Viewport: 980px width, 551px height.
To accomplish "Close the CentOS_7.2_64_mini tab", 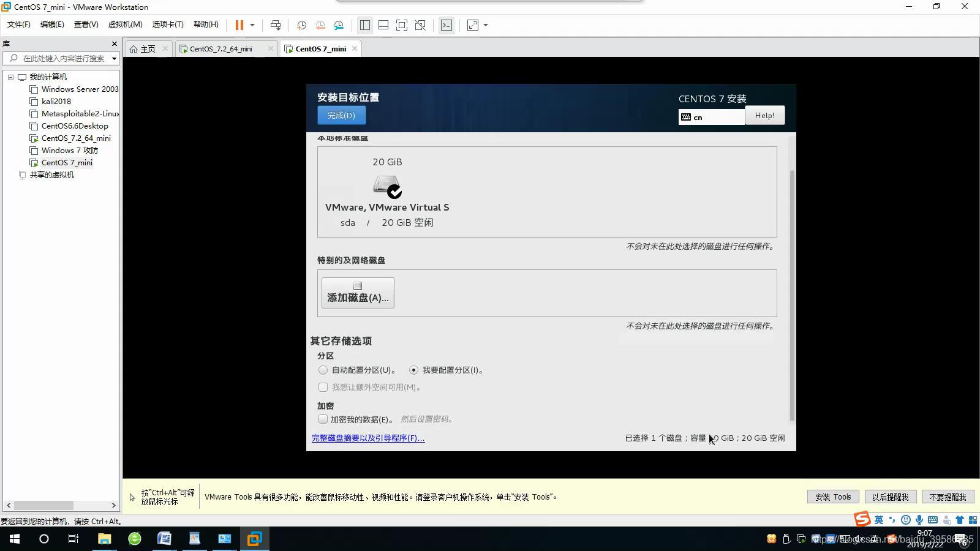I will click(x=271, y=48).
